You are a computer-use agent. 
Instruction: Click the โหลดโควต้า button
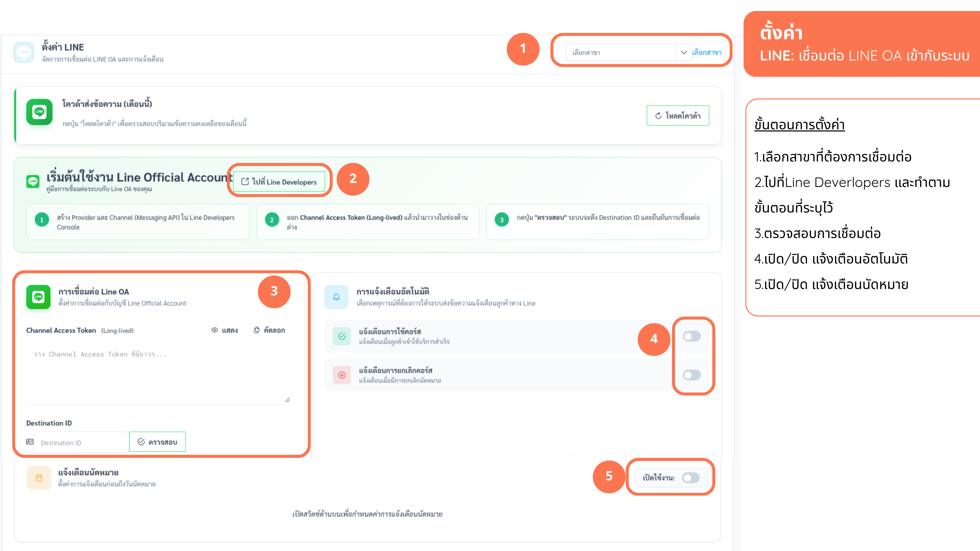[x=678, y=116]
